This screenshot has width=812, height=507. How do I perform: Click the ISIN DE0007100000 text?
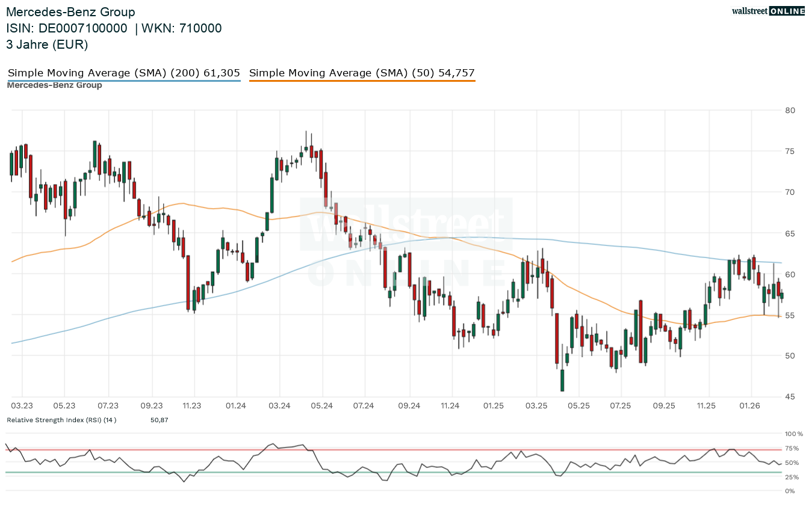tap(66, 28)
